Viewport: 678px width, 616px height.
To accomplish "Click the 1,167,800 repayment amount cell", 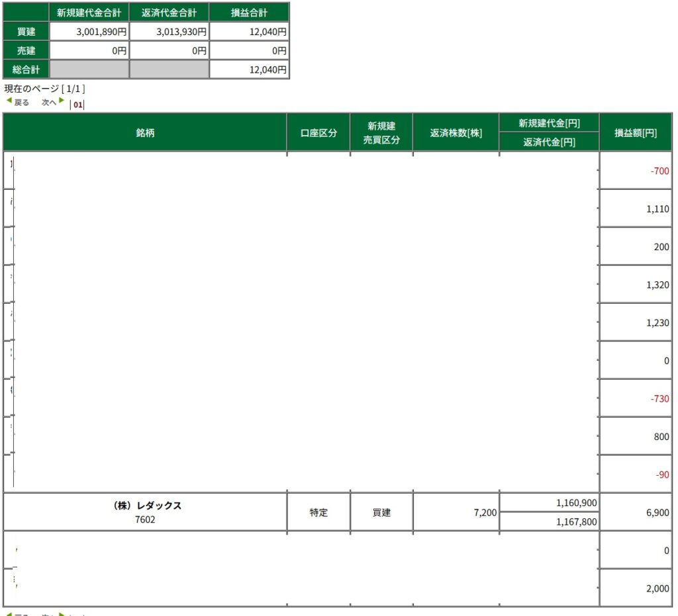I will (576, 521).
